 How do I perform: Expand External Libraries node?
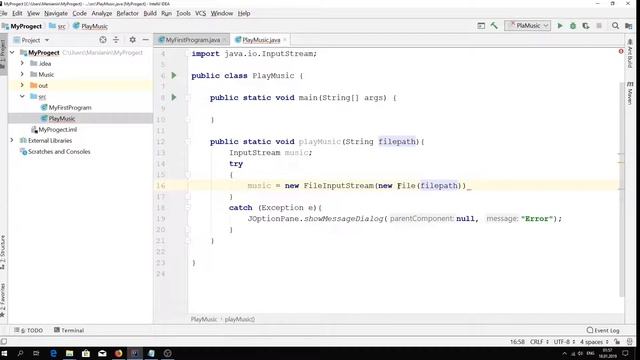point(12,140)
